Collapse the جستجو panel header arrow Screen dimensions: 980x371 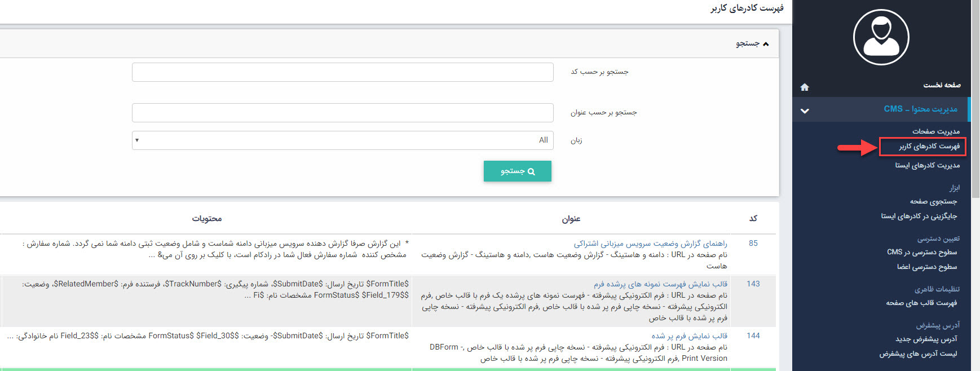tap(765, 44)
